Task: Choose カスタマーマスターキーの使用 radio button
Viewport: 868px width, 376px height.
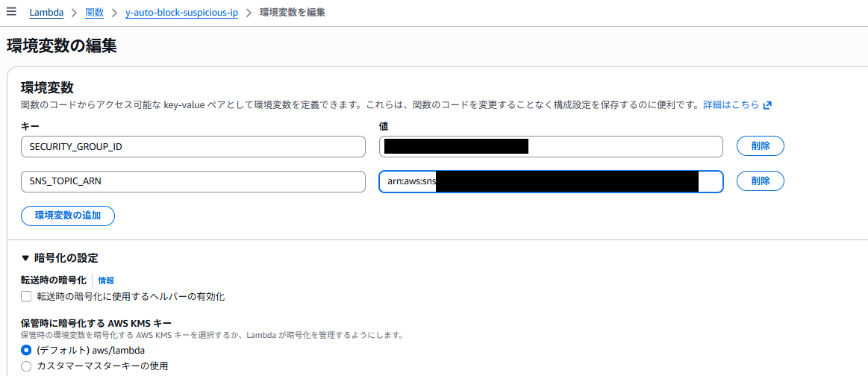Action: coord(26,366)
